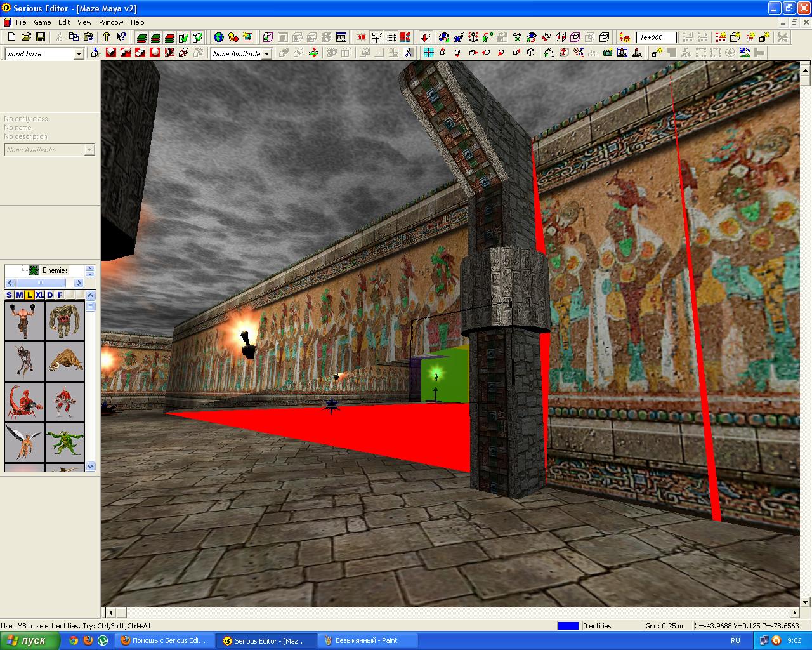This screenshot has width=812, height=650.
Task: Click the scissors icon in the second toolbar
Action: click(409, 53)
